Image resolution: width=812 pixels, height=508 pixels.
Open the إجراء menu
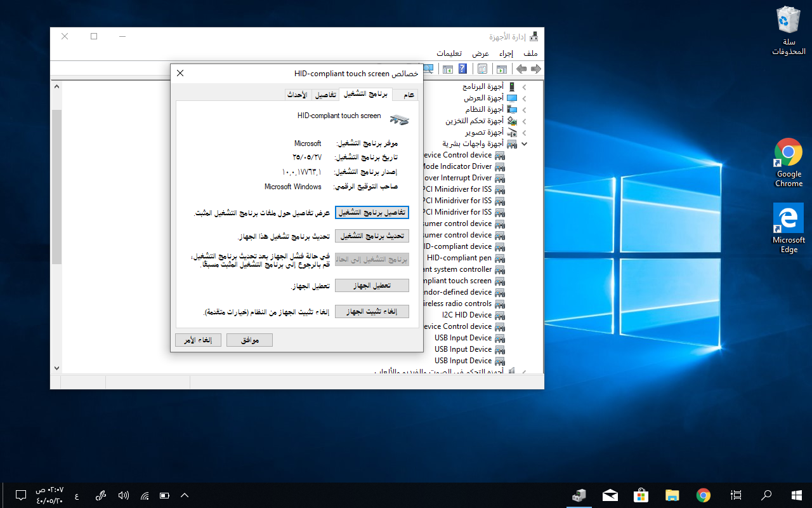(x=506, y=53)
